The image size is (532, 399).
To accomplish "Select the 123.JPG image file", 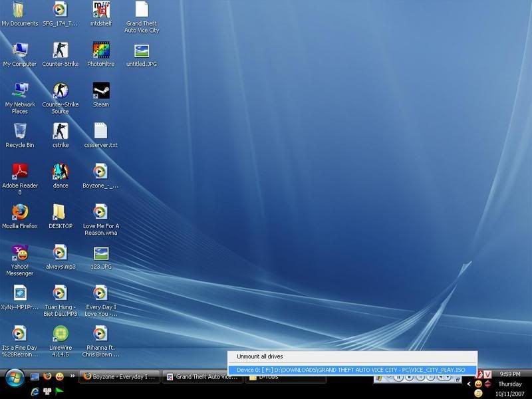I will pyautogui.click(x=101, y=257).
